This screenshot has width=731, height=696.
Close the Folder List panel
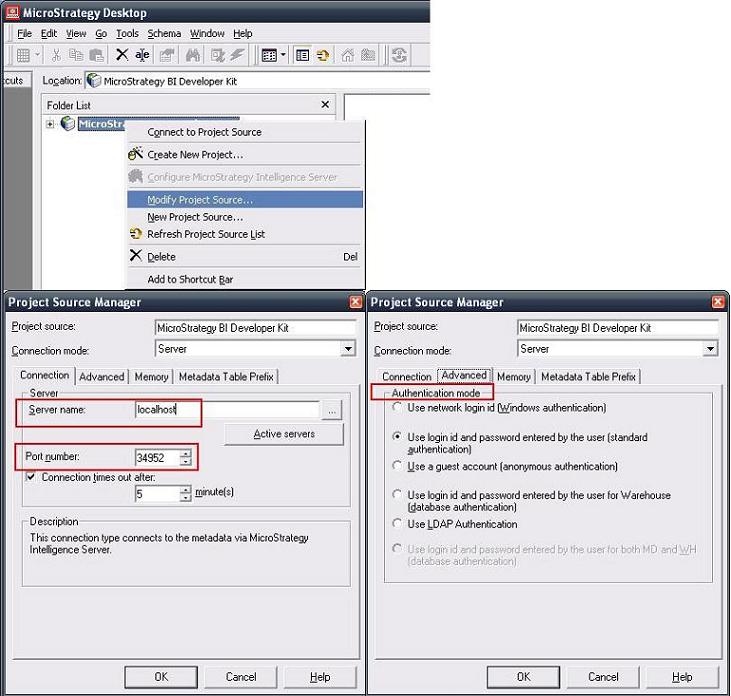pos(325,104)
